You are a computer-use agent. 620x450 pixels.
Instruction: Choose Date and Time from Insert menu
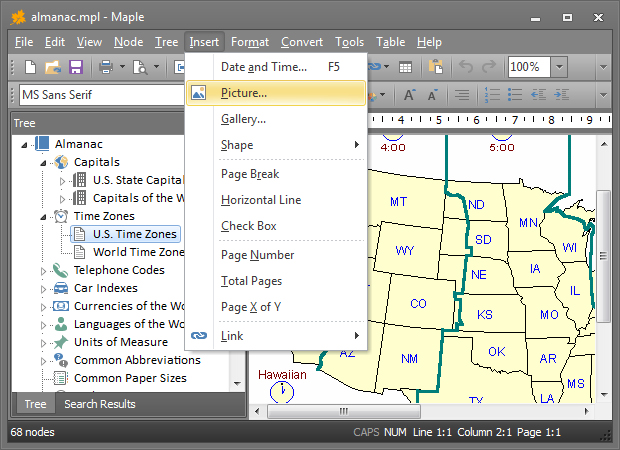(x=276, y=67)
